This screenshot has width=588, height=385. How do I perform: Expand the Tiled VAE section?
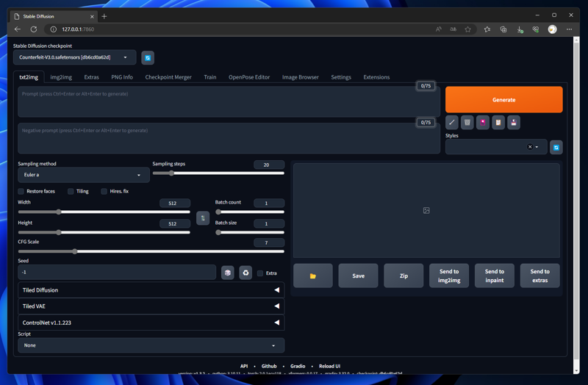[x=151, y=306]
